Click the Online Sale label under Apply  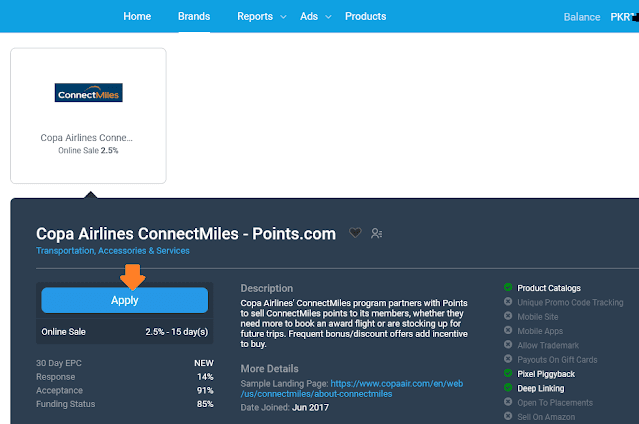pos(63,332)
